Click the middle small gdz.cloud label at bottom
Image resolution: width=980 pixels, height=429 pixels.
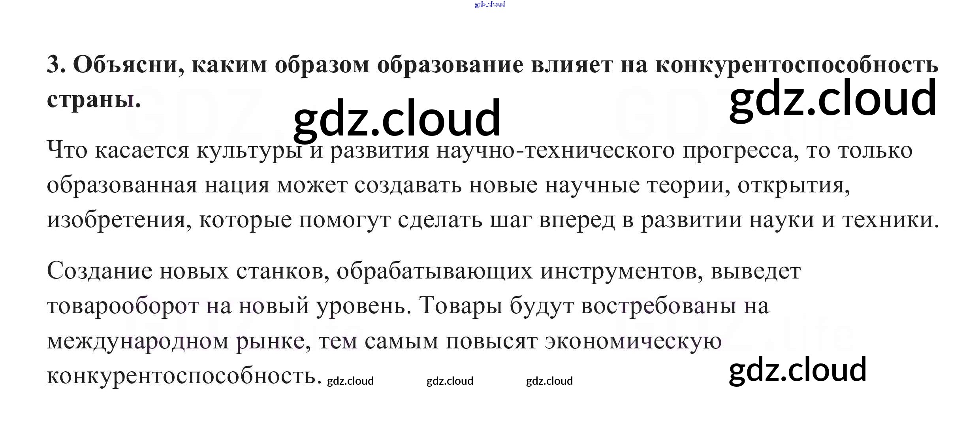[x=450, y=381]
